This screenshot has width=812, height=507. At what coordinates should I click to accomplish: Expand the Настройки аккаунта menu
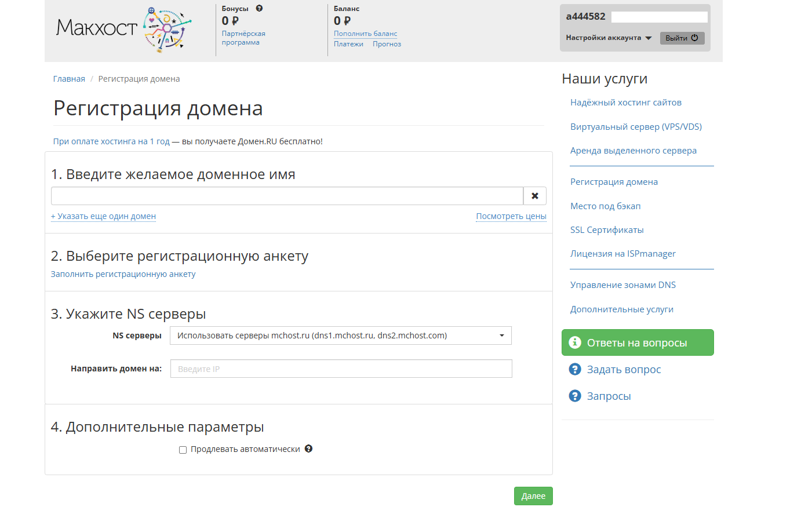pyautogui.click(x=609, y=38)
